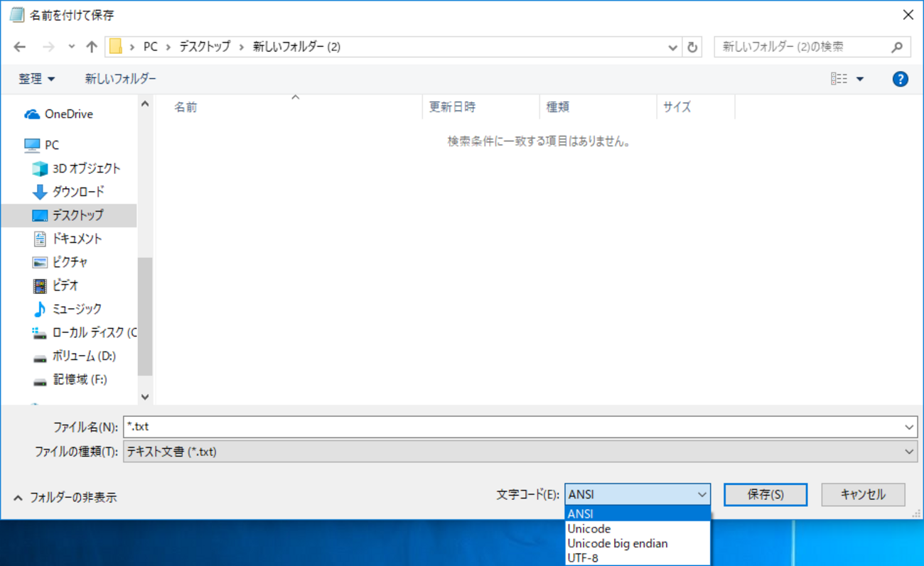Open the 整理 menu

pos(37,79)
